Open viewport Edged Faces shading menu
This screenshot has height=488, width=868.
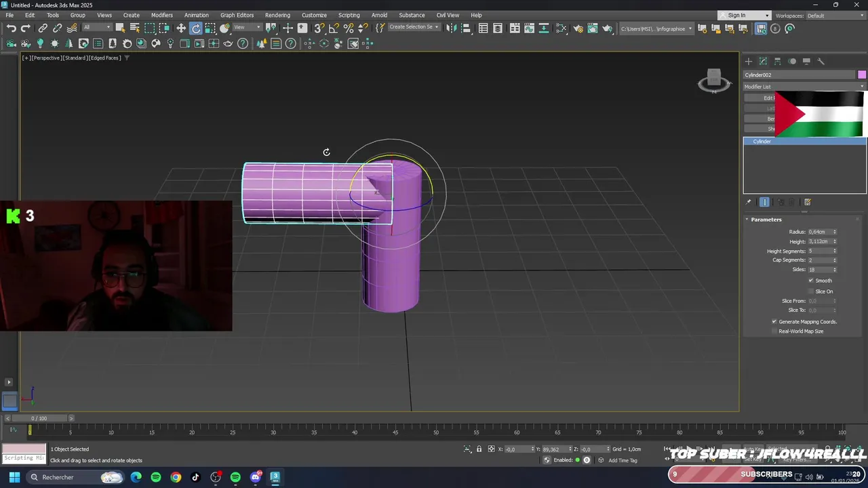tap(104, 58)
